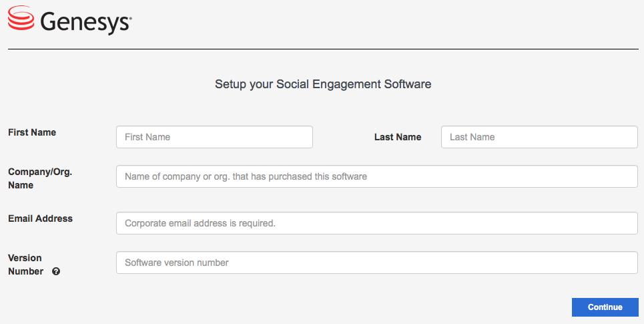The height and width of the screenshot is (324, 644).
Task: Click the 'Name of company or org.' placeholder text
Action: coord(246,176)
